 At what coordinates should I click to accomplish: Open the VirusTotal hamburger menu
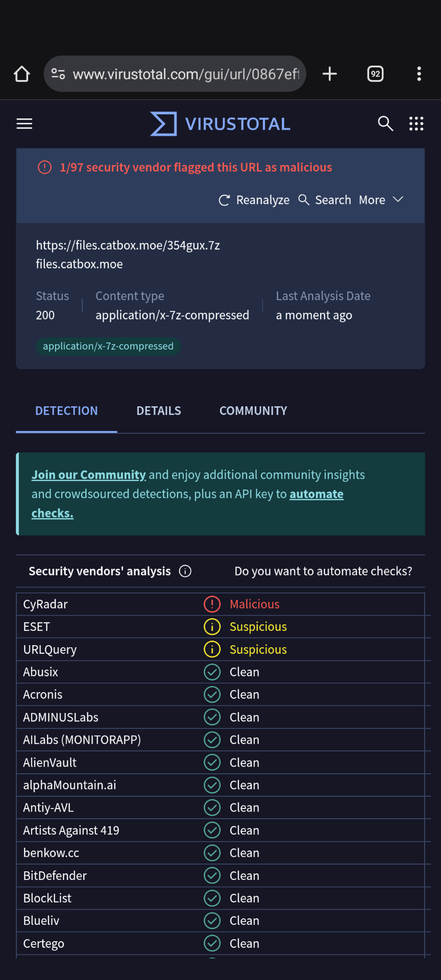pos(24,124)
